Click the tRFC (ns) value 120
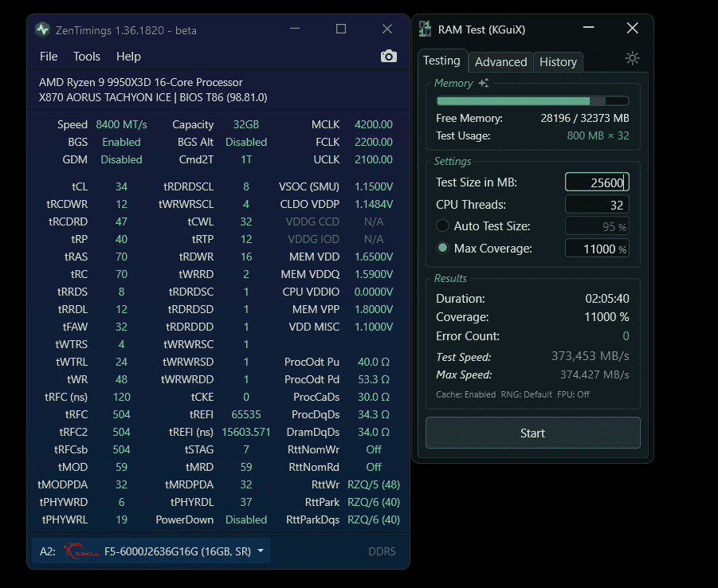This screenshot has width=718, height=588. pos(121,397)
